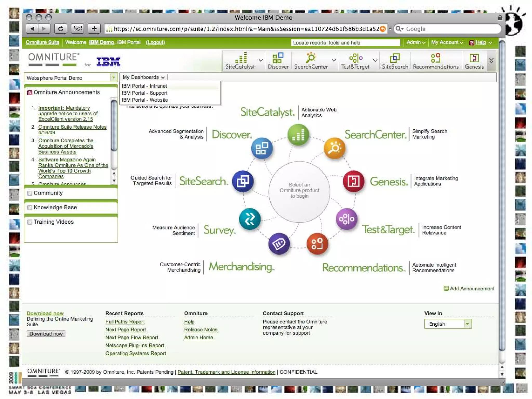Click the teal Survey circle in the wheel
Viewport: 532px width, 399px height.
click(250, 219)
